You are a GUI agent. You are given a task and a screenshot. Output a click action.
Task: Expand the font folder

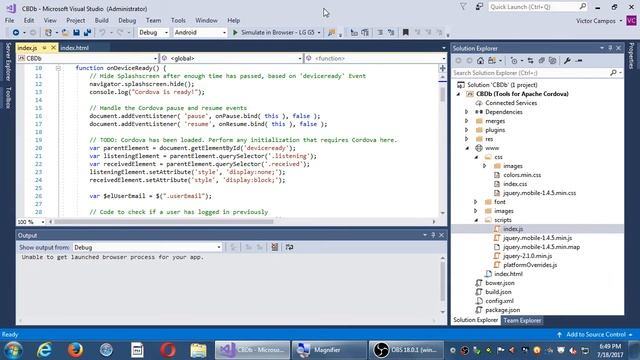(476, 202)
